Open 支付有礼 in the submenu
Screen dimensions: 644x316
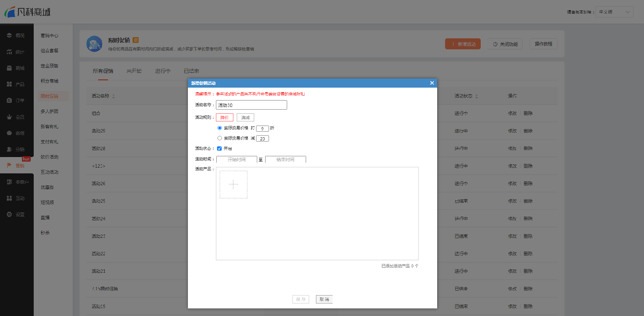pyautogui.click(x=50, y=141)
